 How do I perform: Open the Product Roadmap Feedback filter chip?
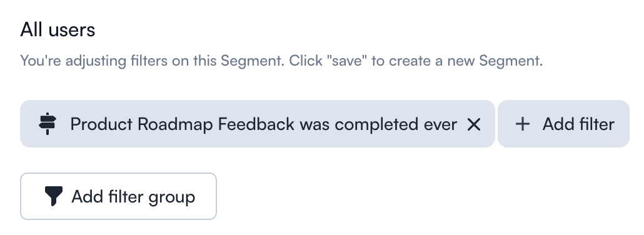[x=258, y=124]
